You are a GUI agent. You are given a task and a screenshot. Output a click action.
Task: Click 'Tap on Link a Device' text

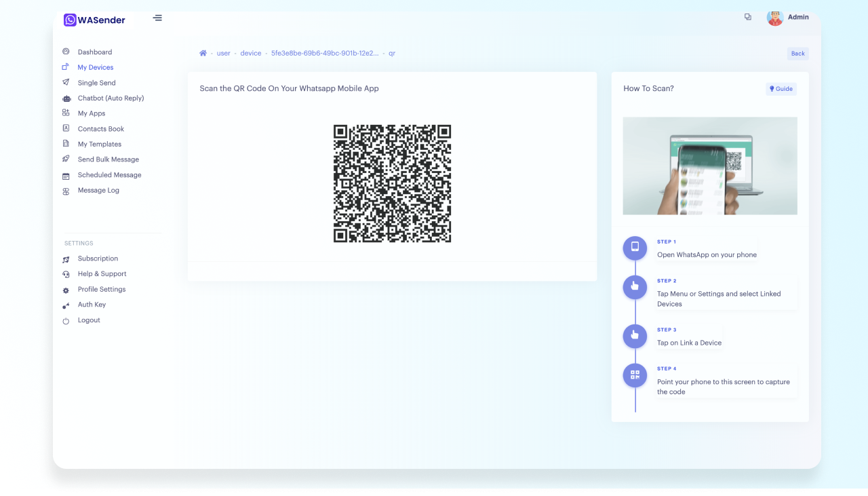689,343
